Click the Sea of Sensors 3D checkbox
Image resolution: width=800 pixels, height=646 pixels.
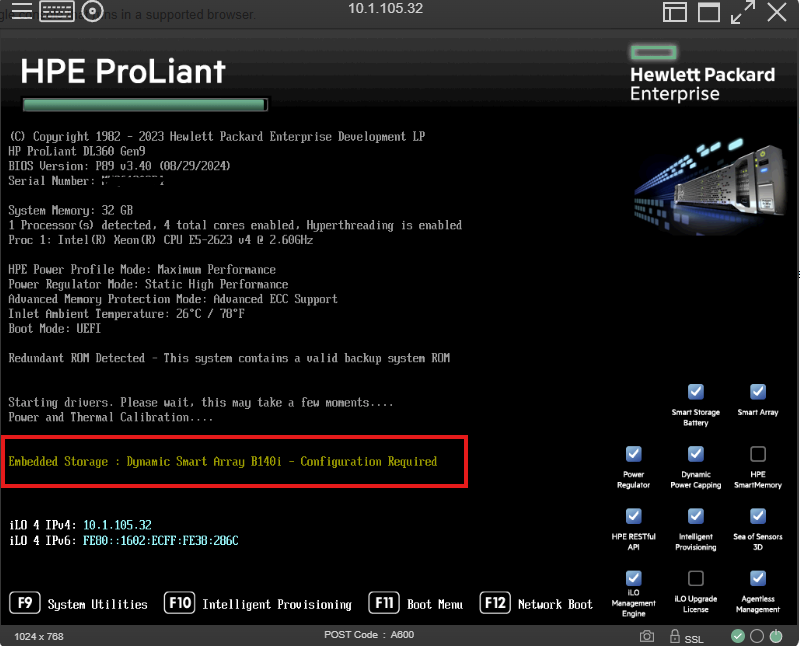click(758, 516)
